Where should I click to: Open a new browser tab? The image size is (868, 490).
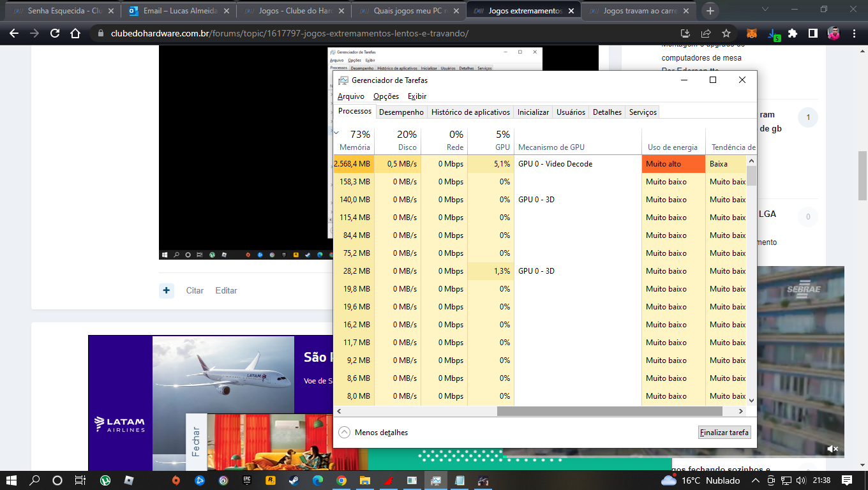tap(710, 11)
